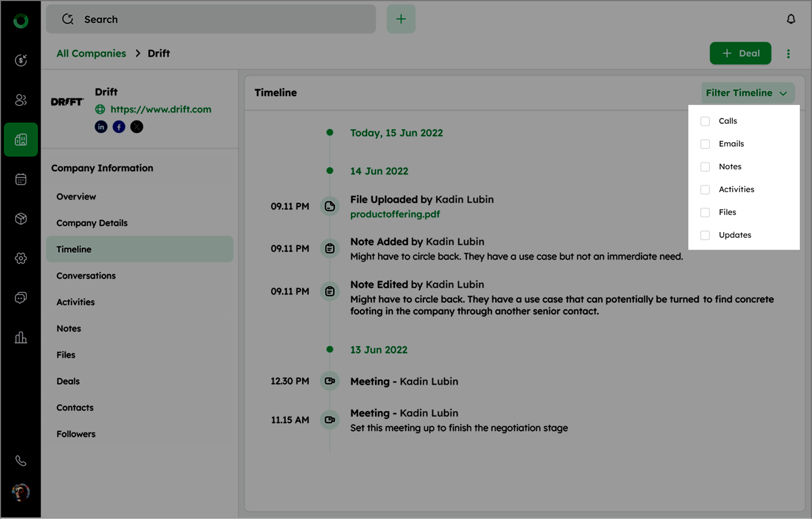Check the Calls filter checkbox

click(705, 121)
